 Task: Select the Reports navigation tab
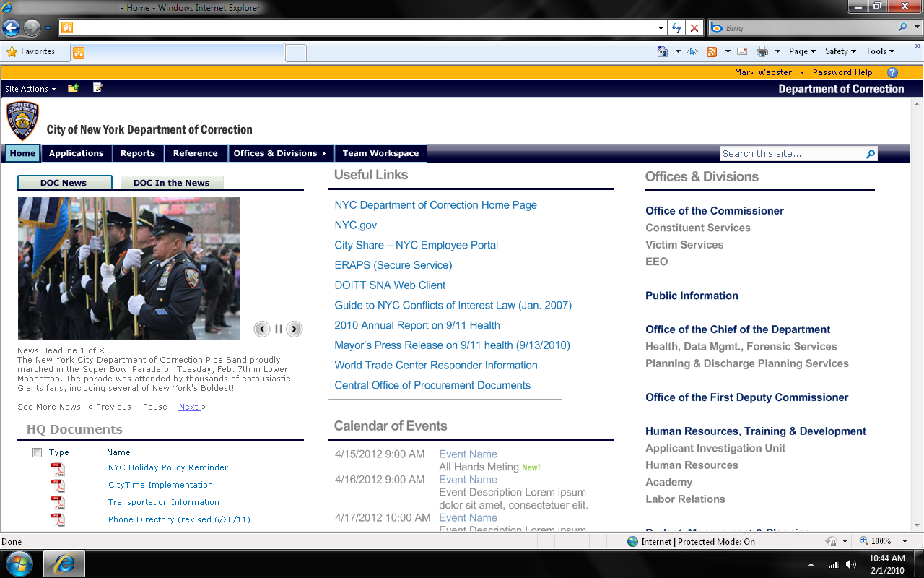click(138, 153)
